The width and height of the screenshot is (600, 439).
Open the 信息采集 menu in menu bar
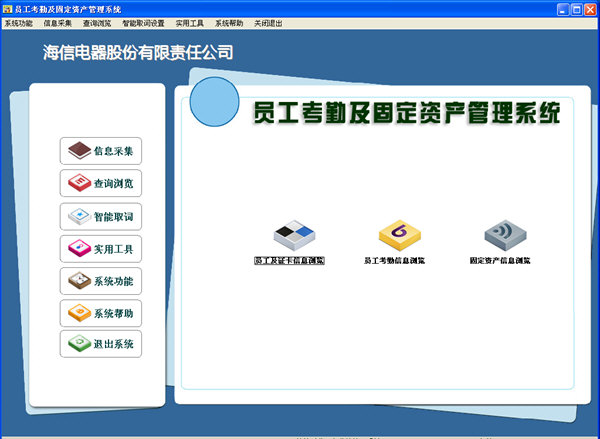click(x=58, y=22)
